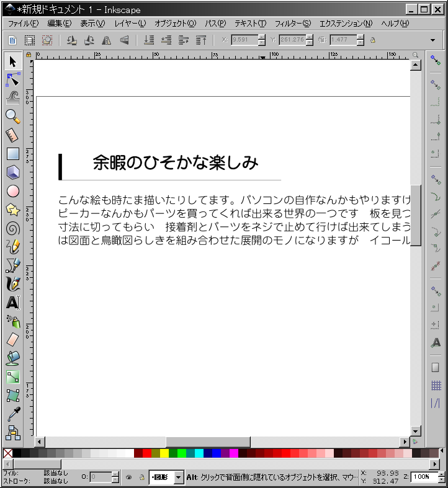The image size is (448, 488).
Task: Toggle current layer visibility eye icon
Action: 128,477
